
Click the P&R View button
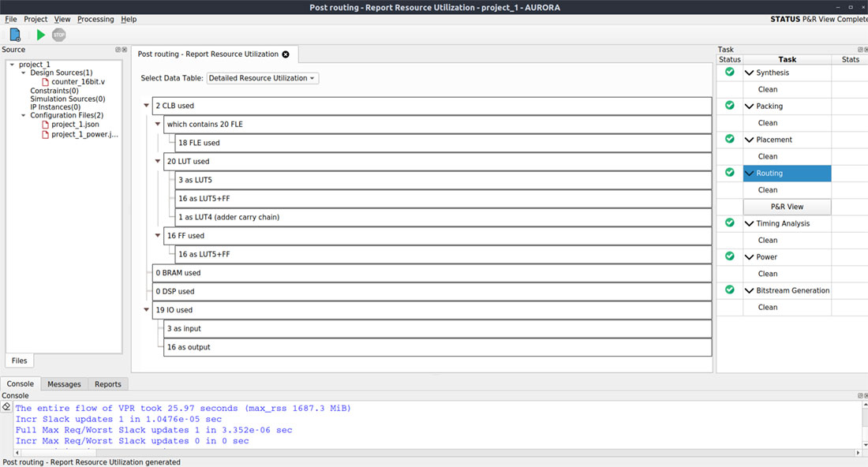(788, 207)
